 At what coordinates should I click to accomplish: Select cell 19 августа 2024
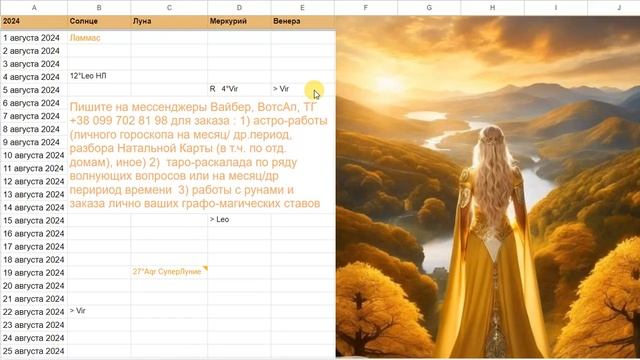click(34, 273)
